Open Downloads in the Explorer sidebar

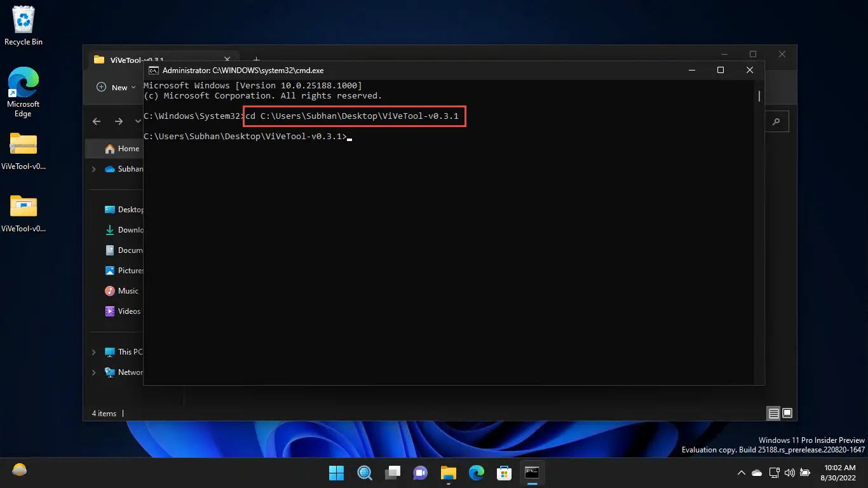124,230
